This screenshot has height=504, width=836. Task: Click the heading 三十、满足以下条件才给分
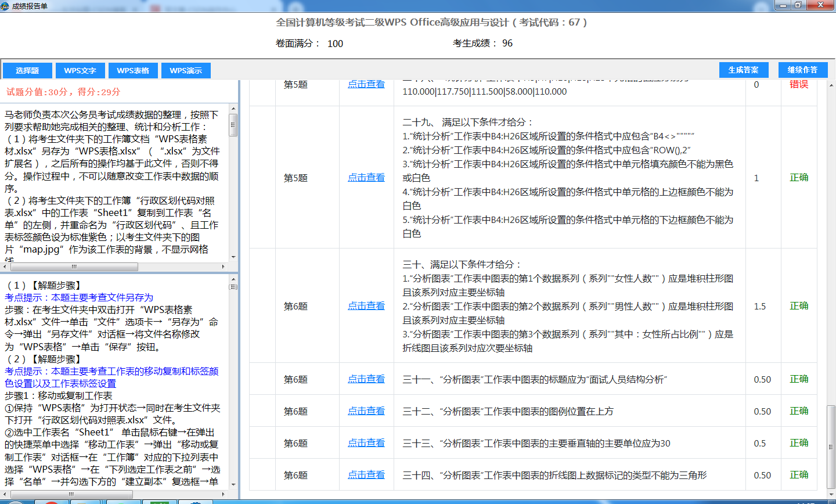(462, 264)
